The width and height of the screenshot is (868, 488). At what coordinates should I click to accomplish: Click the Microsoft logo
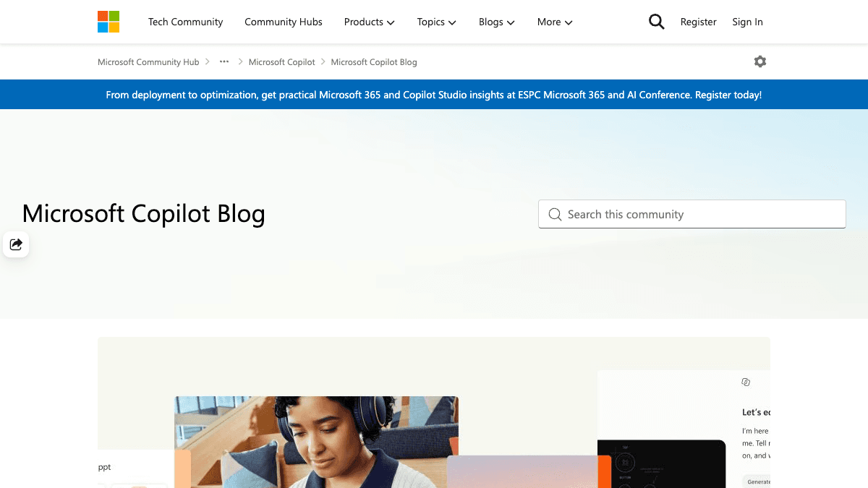pos(109,22)
